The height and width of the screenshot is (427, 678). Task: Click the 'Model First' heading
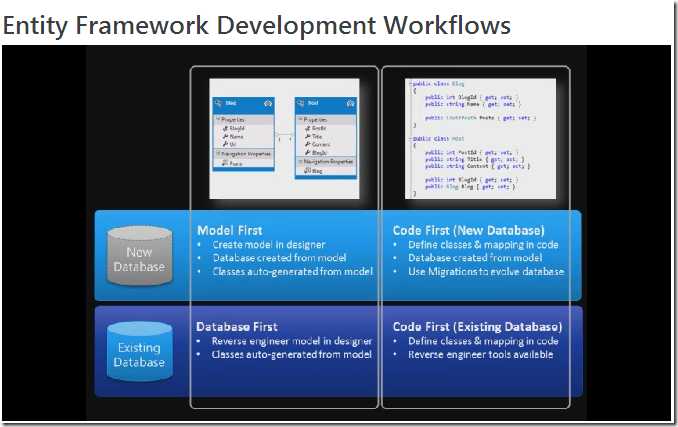pos(230,230)
